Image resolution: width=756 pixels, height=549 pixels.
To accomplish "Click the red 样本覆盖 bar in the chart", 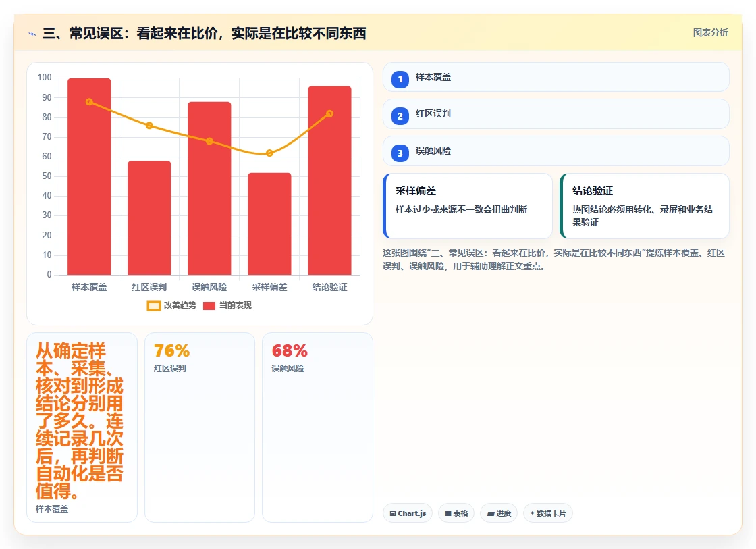I will (89, 176).
